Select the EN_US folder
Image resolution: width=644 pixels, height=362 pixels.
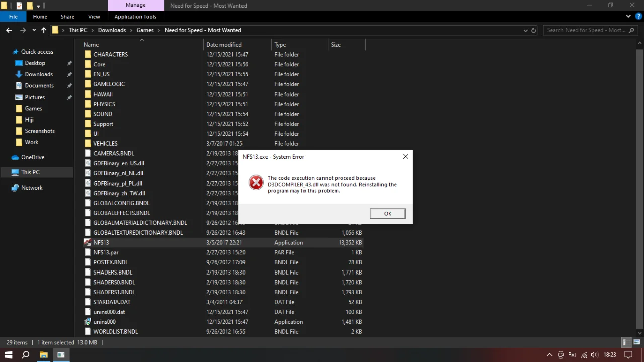click(x=101, y=74)
